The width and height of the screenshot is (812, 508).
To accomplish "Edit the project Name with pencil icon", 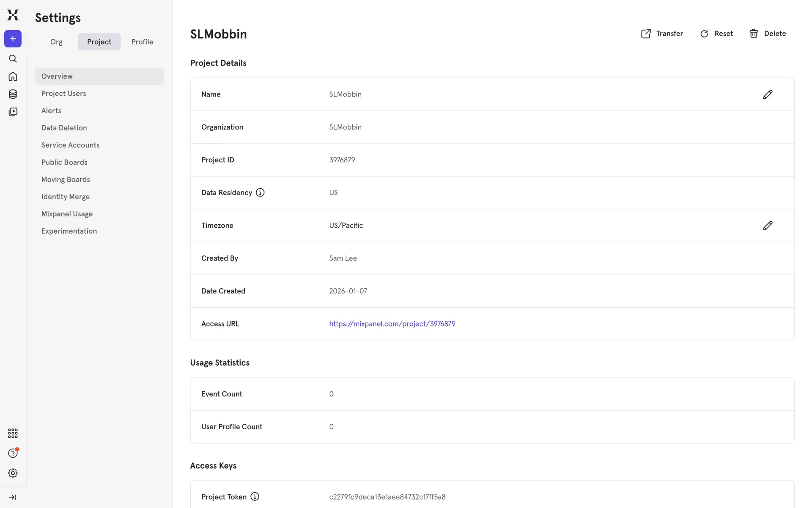I will click(x=768, y=94).
